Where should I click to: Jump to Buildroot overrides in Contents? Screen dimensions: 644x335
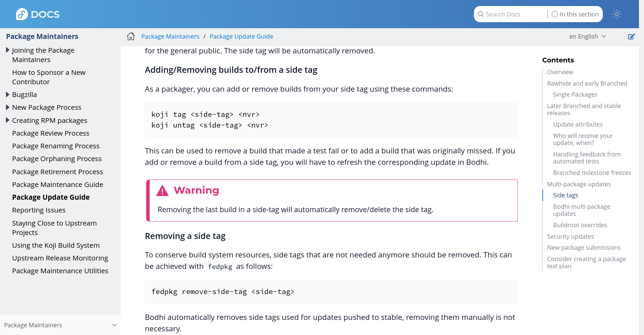tap(580, 225)
